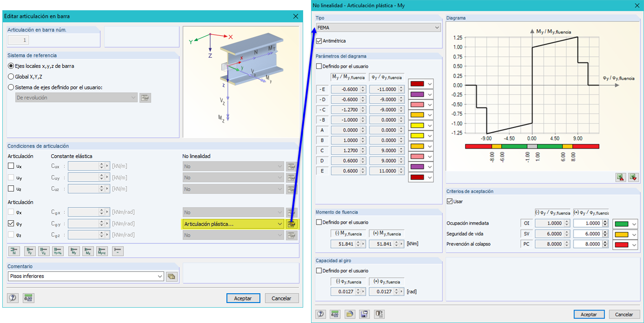Export diagram data using the right diagram icon

tap(633, 177)
